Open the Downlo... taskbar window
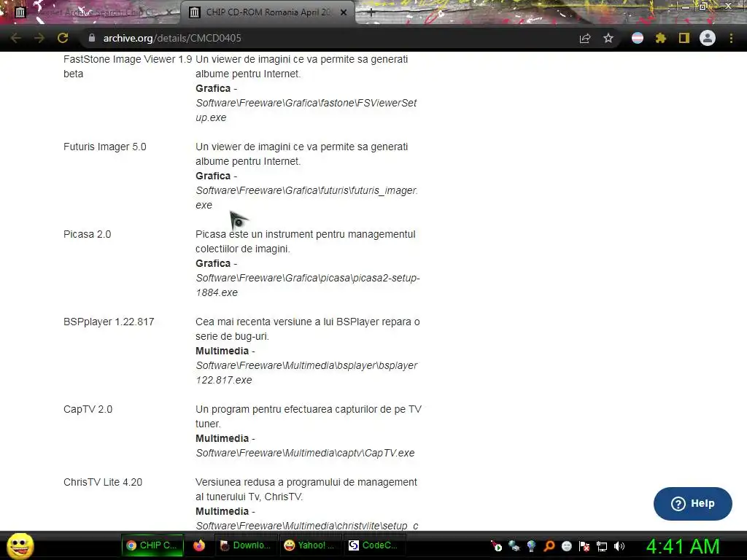 (246, 545)
